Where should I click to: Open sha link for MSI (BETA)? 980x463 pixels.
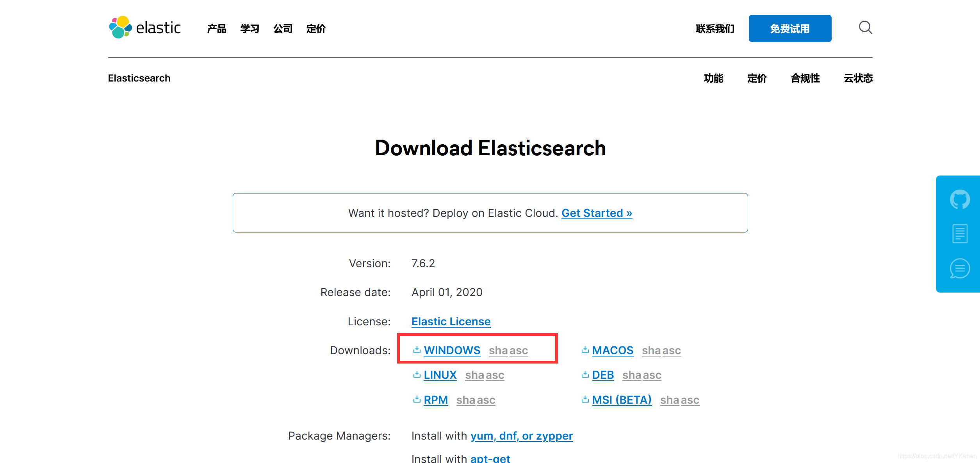(670, 400)
